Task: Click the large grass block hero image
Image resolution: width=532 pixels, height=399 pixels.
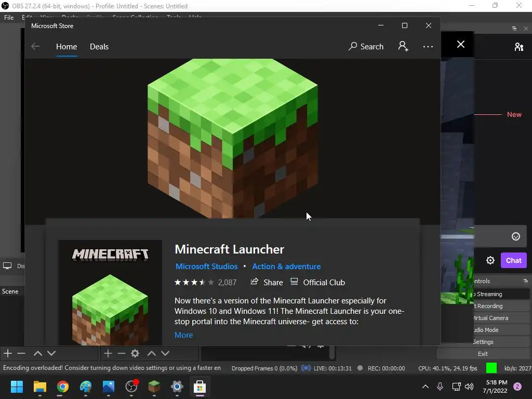Action: point(233,138)
